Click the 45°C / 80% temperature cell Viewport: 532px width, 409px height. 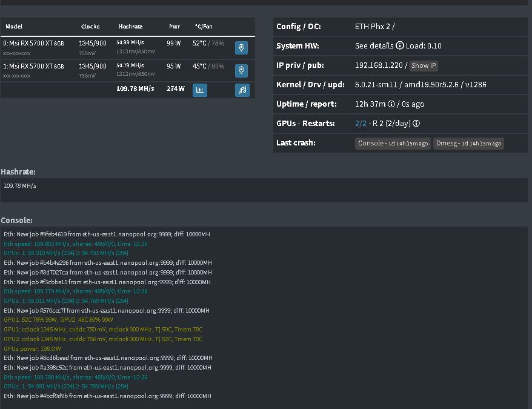pyautogui.click(x=208, y=66)
